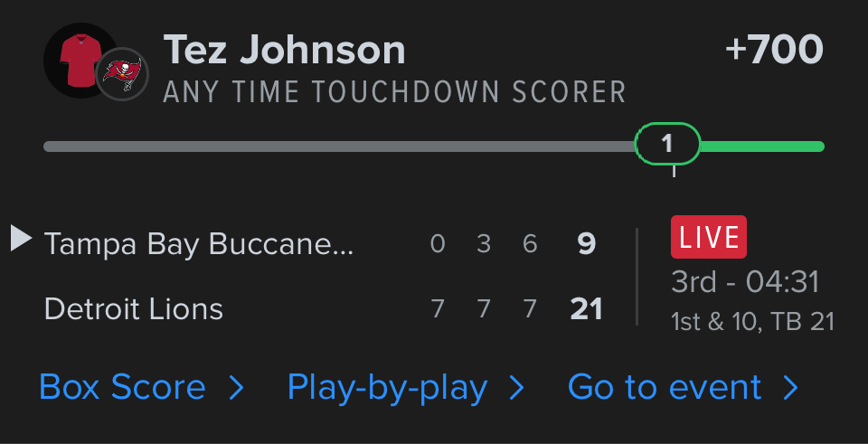868x444 pixels.
Task: Select the Tampa Bay Buccaneers team name
Action: pyautogui.click(x=200, y=244)
